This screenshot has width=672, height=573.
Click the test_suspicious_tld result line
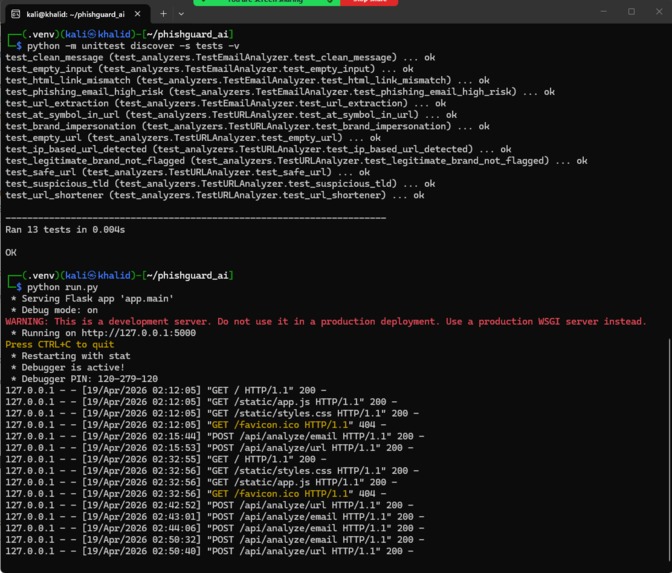[220, 184]
